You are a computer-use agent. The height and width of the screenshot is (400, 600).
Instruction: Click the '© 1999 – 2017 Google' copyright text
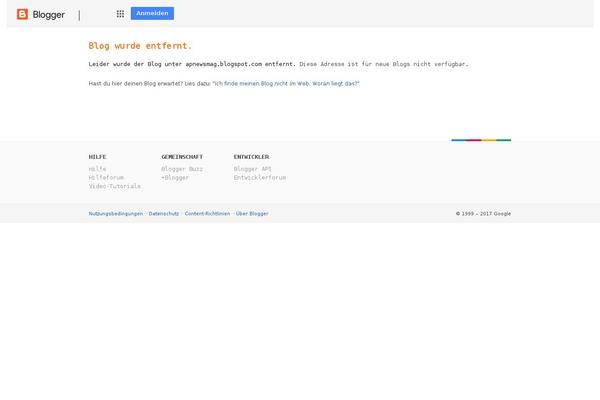pos(483,214)
